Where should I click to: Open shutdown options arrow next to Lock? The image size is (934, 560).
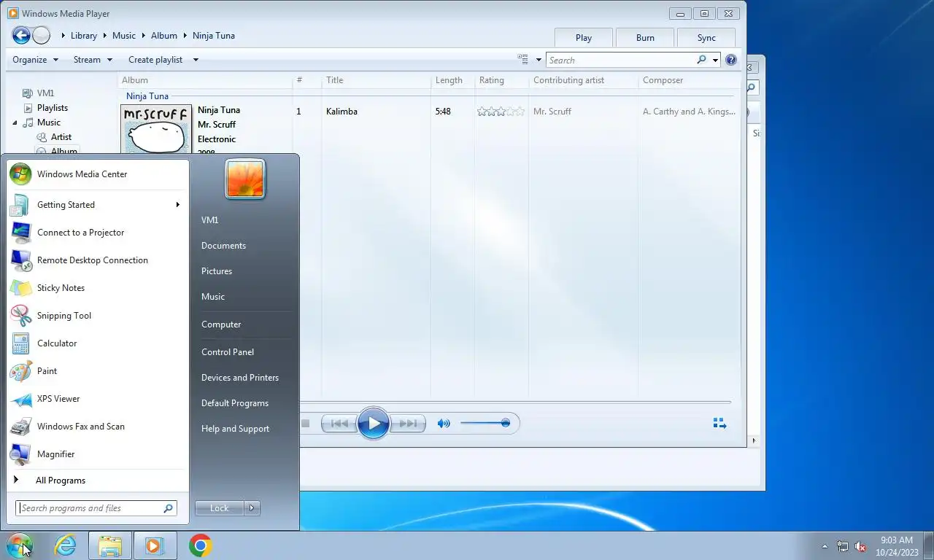(252, 508)
